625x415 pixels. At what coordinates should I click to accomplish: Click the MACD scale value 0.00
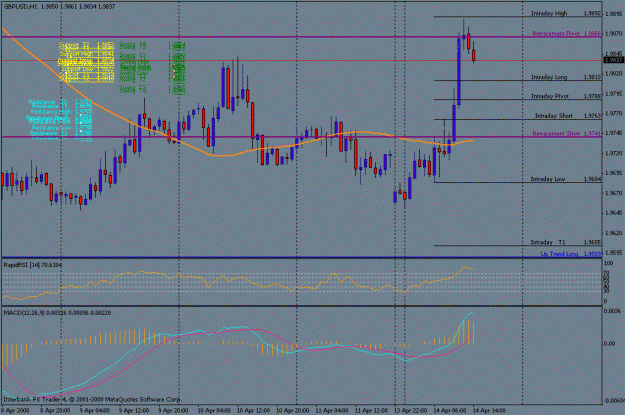(610, 343)
